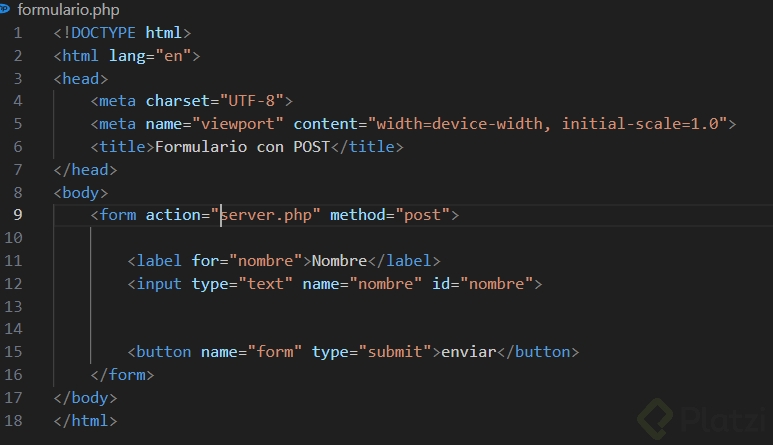
Task: Click the closing html tag on line 18
Action: point(86,420)
